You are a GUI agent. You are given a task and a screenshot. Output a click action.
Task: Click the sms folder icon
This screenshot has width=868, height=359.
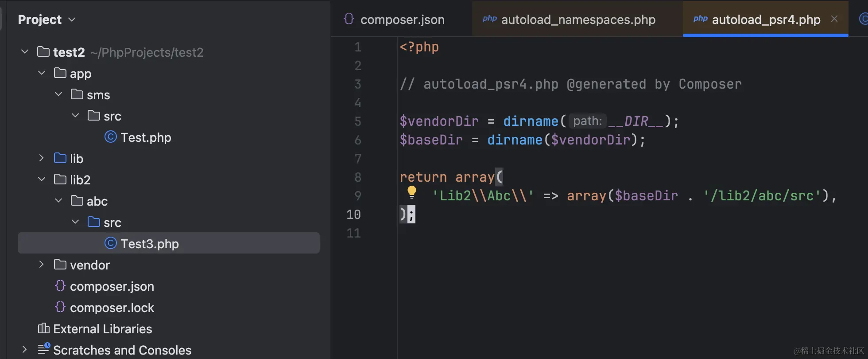(77, 94)
